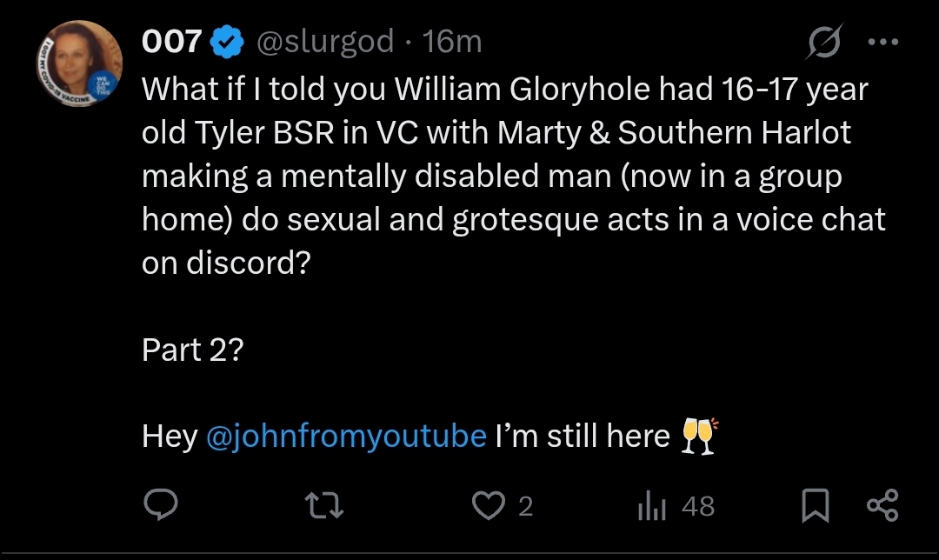Screen dimensions: 939x560
Task: Share the post via share icon
Action: (x=882, y=505)
